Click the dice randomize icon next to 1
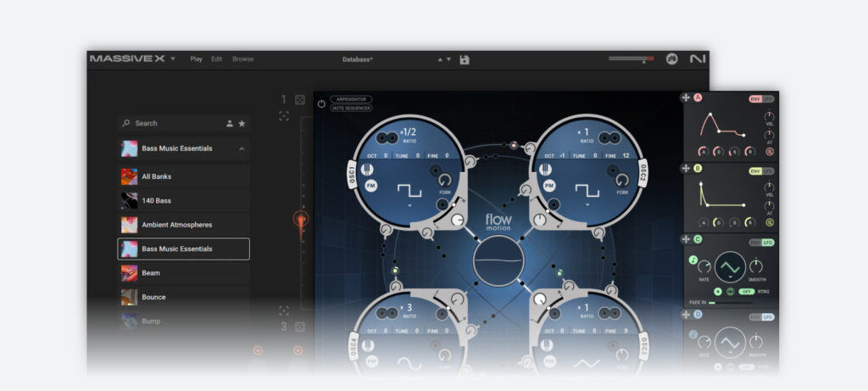The width and height of the screenshot is (868, 391). coord(300,100)
